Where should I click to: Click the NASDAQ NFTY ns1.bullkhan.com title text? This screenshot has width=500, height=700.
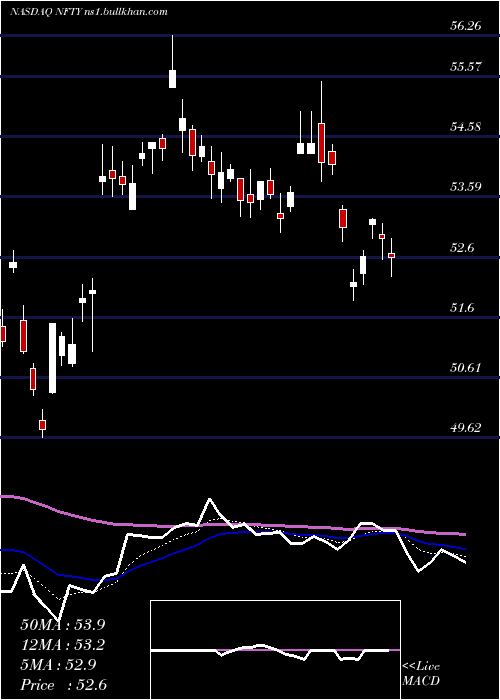(x=88, y=12)
